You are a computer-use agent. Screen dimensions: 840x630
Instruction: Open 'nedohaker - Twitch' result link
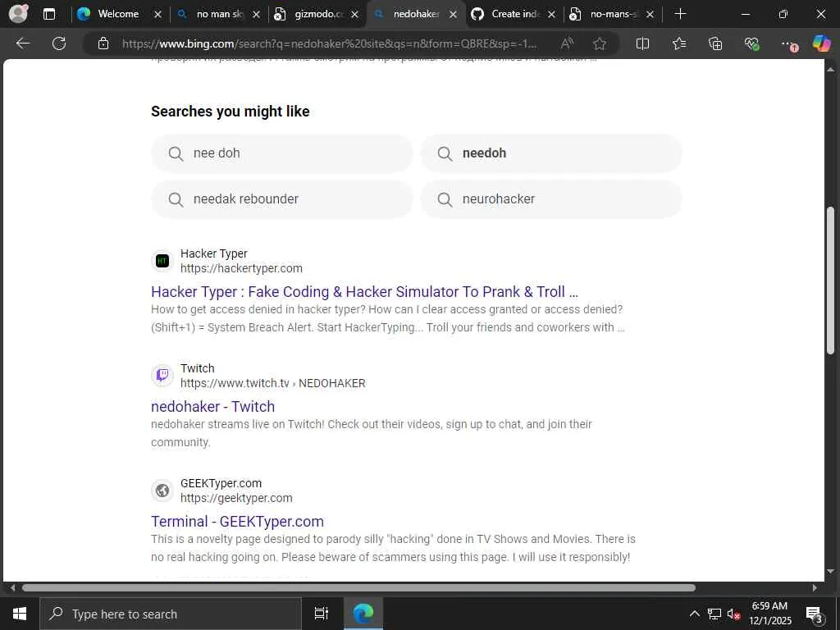212,407
